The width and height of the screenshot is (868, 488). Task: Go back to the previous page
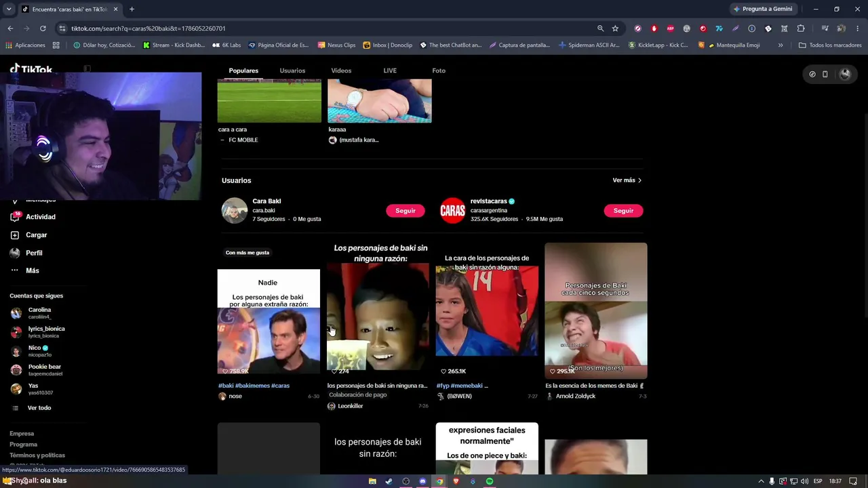click(10, 28)
